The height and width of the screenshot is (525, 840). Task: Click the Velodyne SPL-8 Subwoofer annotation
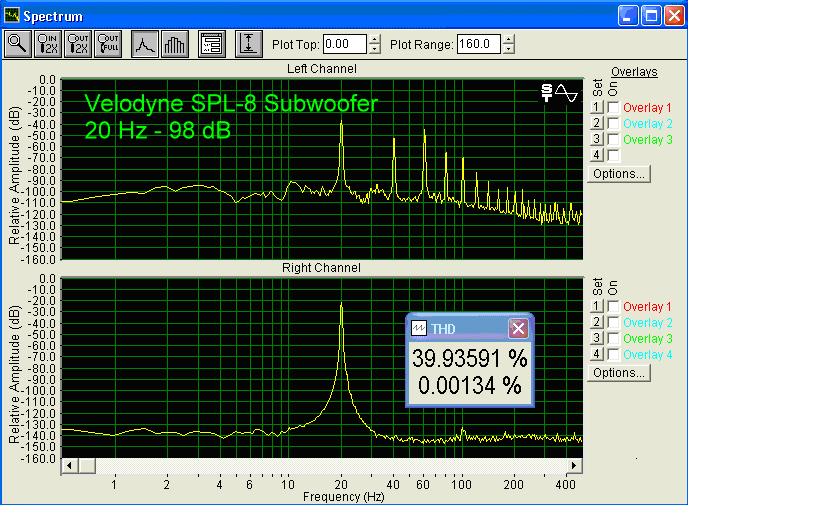coord(231,103)
